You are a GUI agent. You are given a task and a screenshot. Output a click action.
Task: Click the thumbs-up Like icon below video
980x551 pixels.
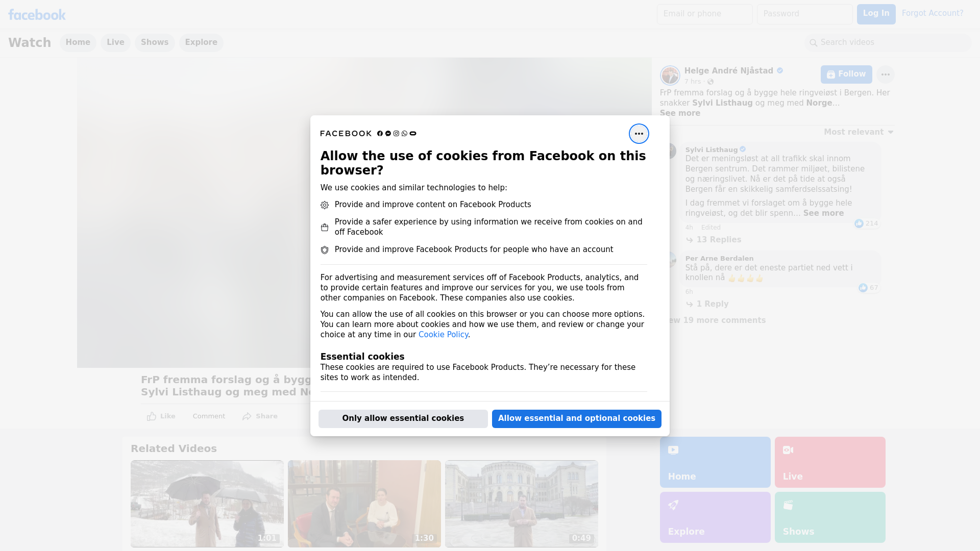pyautogui.click(x=152, y=416)
